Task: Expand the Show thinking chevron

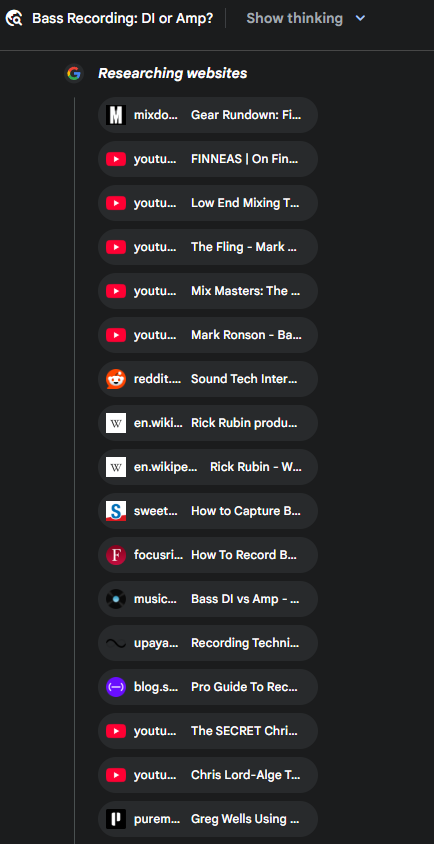Action: tap(360, 18)
